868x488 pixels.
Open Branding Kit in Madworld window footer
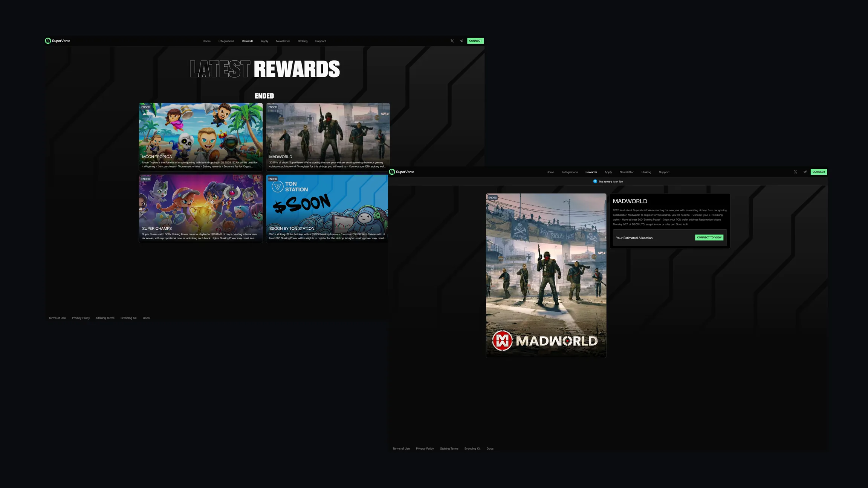(x=472, y=448)
